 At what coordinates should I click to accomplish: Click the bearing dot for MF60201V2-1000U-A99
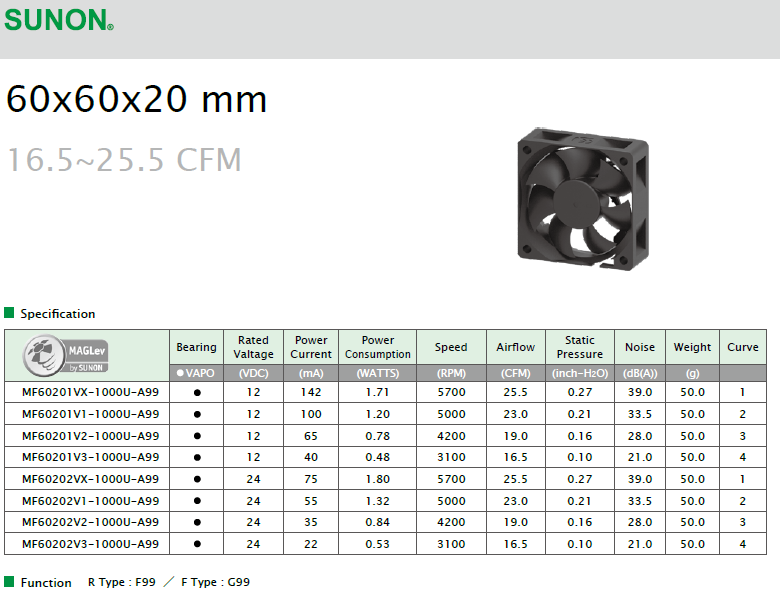coord(197,436)
